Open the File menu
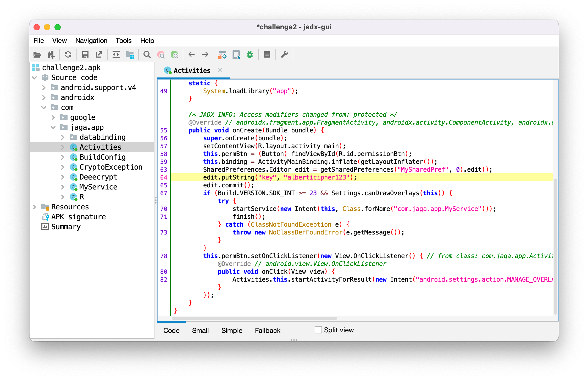Viewport: 588px width, 380px height. (x=39, y=41)
